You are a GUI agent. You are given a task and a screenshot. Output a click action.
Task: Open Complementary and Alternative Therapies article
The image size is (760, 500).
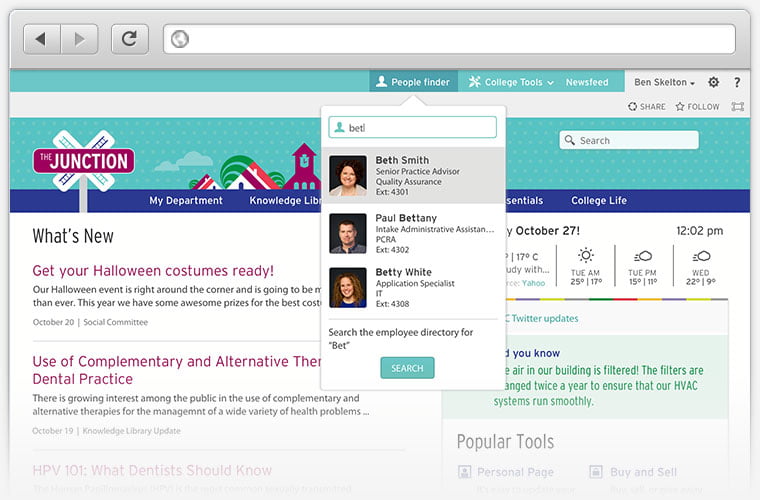coord(177,370)
